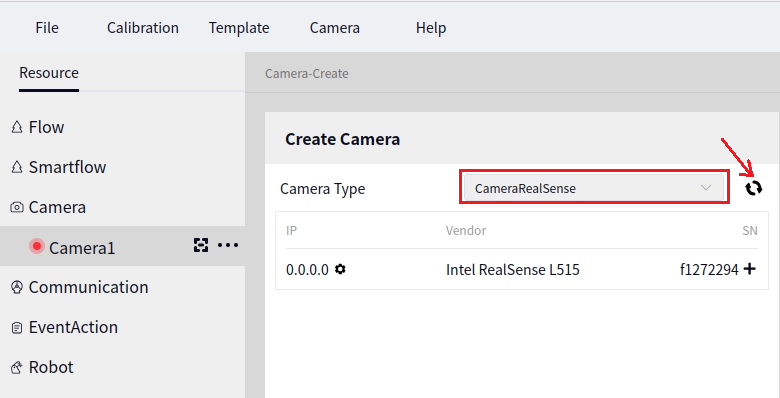Switch to the Resource tab

pyautogui.click(x=49, y=73)
